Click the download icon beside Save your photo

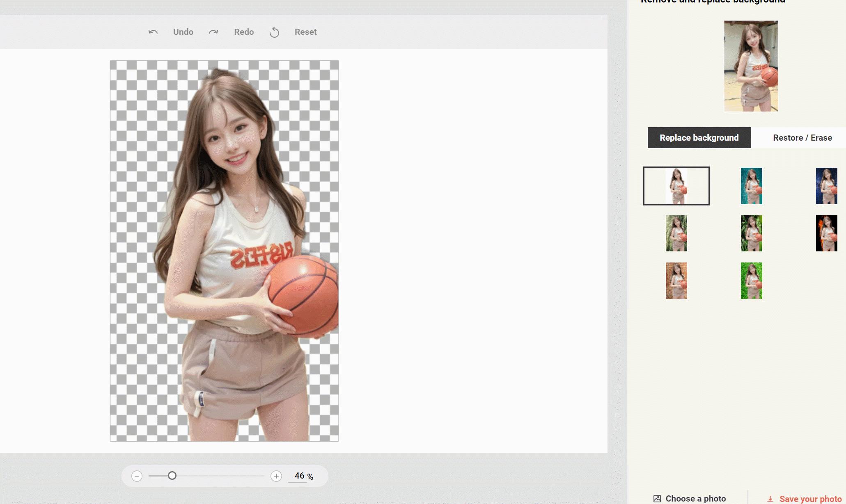(x=770, y=499)
